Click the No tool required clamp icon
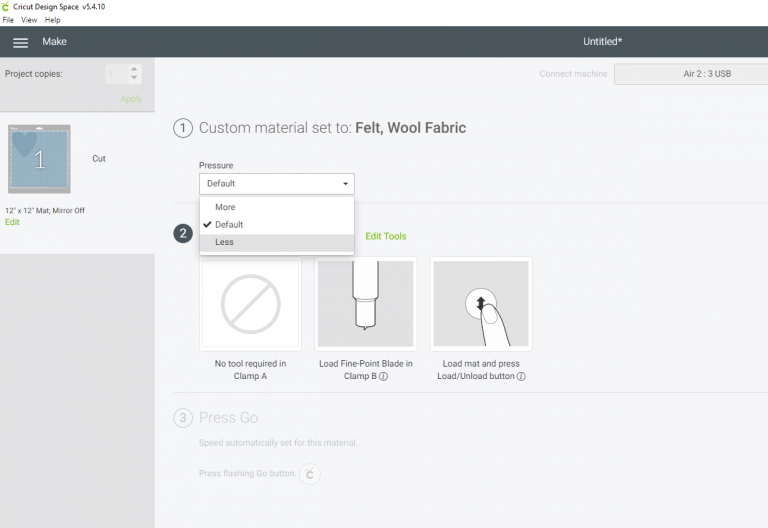This screenshot has height=528, width=768. [250, 304]
